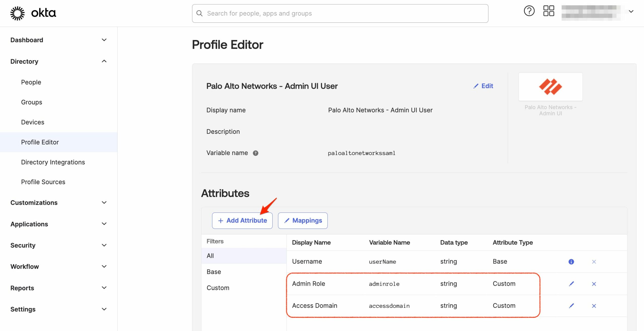Select Profile Editor in the sidebar
This screenshot has width=644, height=331.
click(x=59, y=142)
